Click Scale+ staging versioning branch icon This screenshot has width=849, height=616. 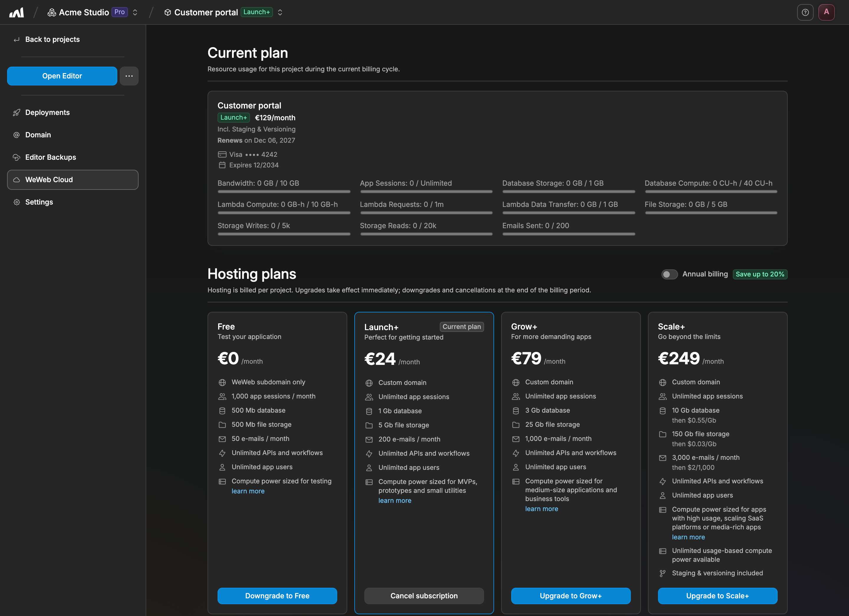(662, 573)
